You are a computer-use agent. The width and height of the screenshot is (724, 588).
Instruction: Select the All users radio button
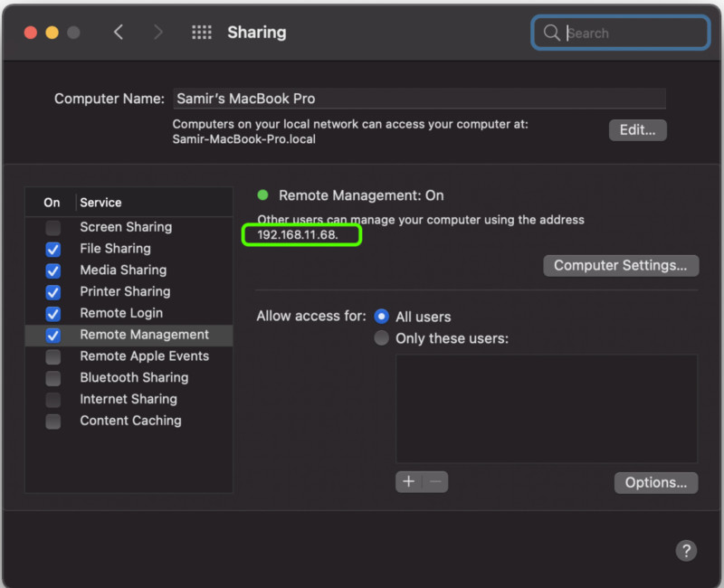(381, 317)
